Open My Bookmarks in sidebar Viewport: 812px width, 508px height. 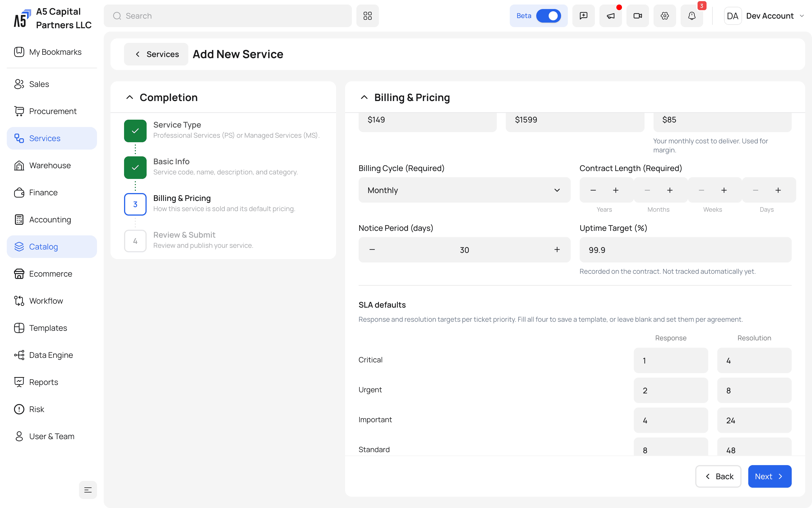tap(52, 52)
